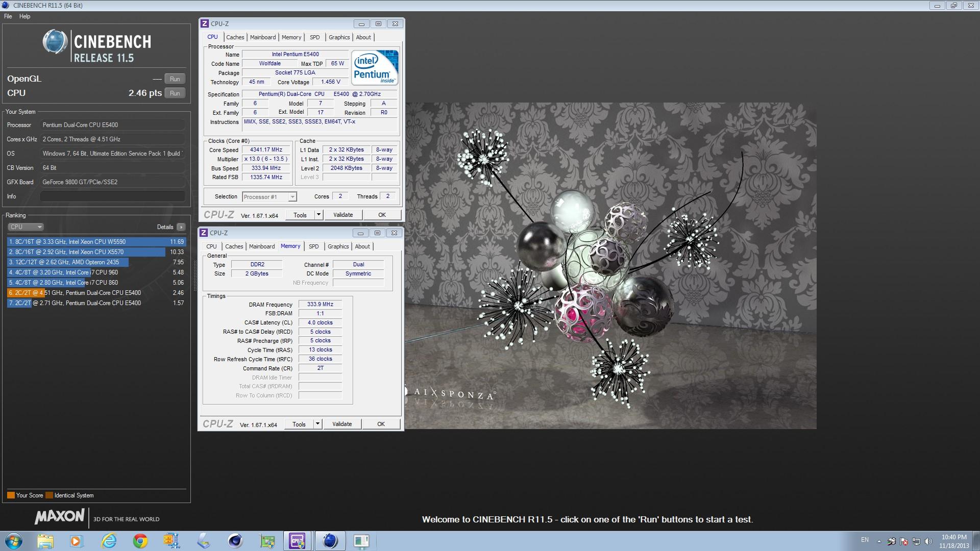This screenshot has height=551, width=980.
Task: Run the CPU benchmark
Action: (175, 93)
